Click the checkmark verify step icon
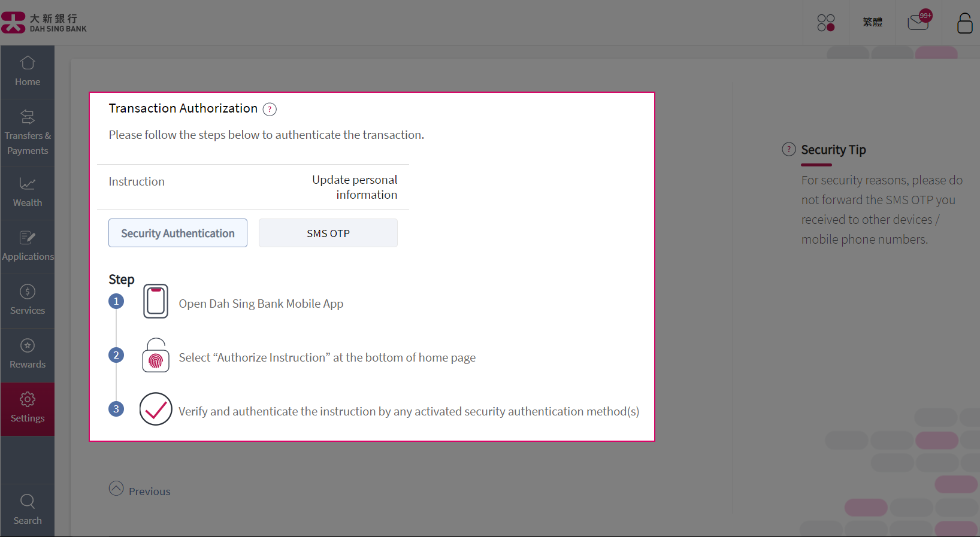Image resolution: width=980 pixels, height=537 pixels. [156, 409]
